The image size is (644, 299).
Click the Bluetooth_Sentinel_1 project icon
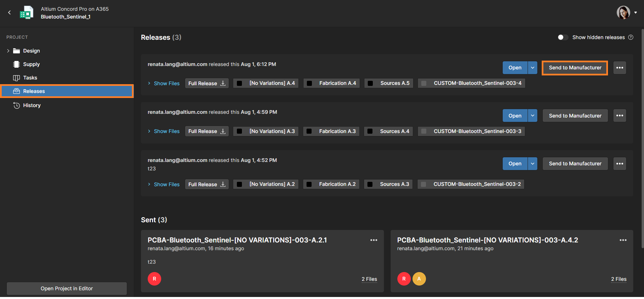pos(27,13)
